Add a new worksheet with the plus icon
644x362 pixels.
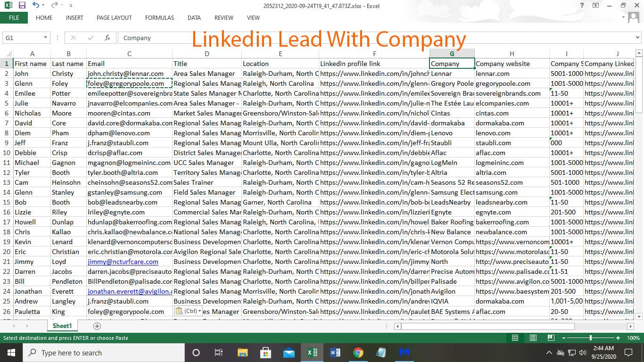pyautogui.click(x=96, y=326)
